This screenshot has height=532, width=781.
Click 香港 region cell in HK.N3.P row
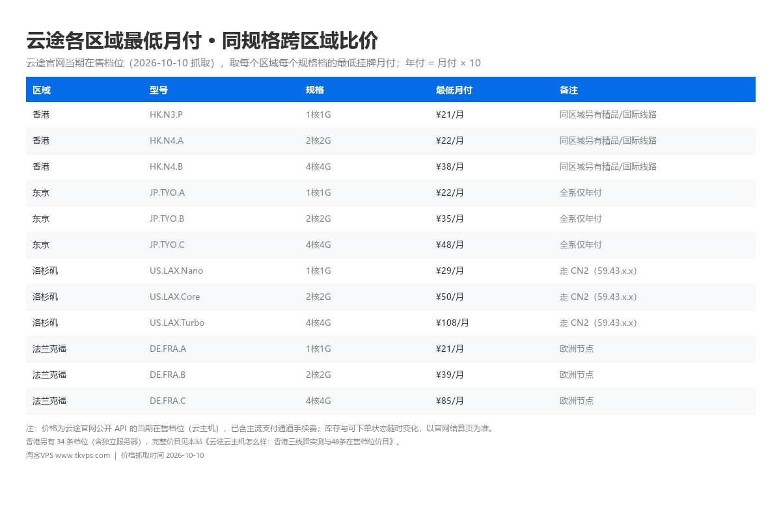[41, 114]
